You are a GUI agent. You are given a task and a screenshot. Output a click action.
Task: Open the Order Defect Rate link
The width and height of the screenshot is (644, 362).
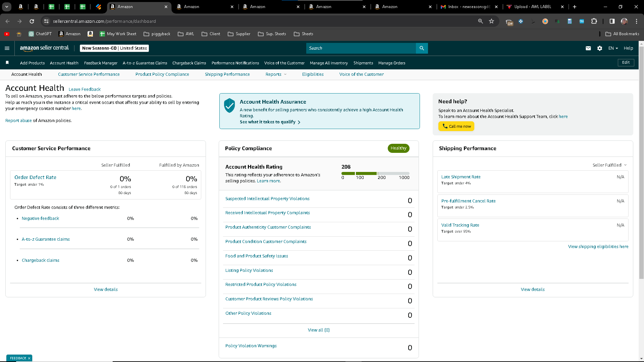point(35,177)
